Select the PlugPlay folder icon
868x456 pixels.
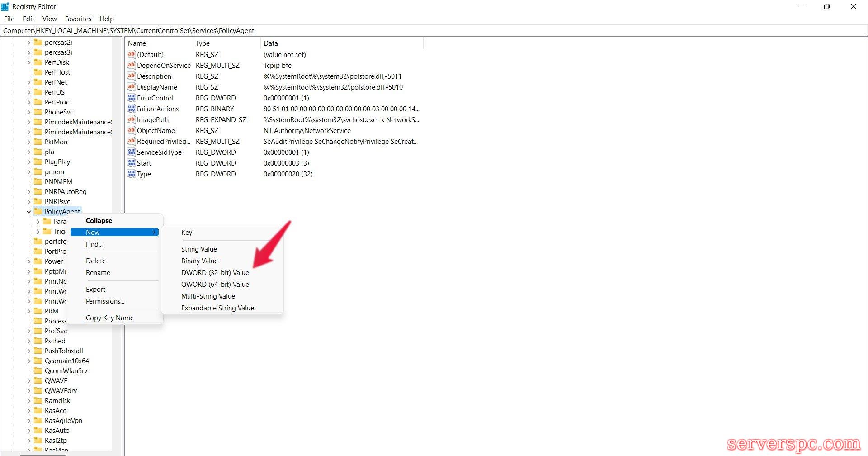(x=38, y=161)
